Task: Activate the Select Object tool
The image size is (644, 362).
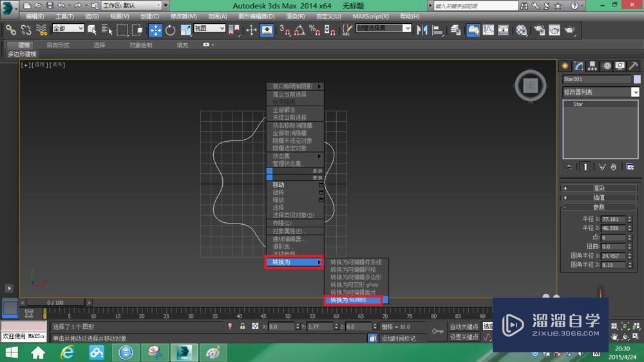Action: pyautogui.click(x=92, y=30)
